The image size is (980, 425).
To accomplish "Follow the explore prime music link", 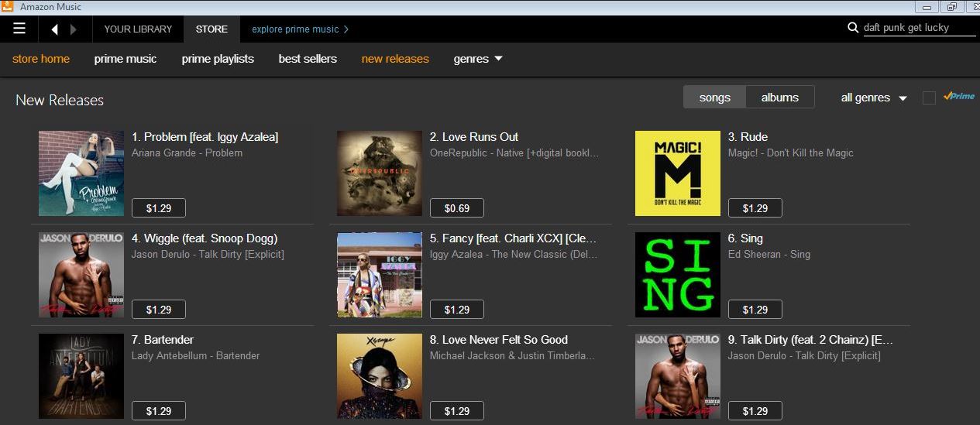I will pos(300,29).
